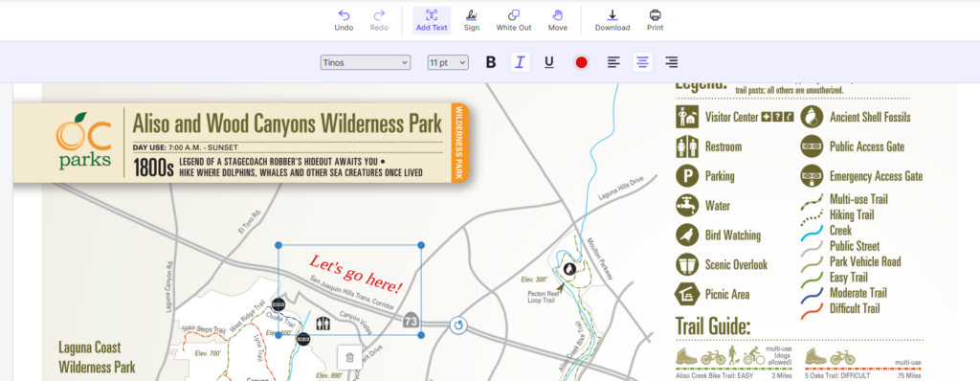Click the Creek legend entry
This screenshot has height=381, width=980.
pos(840,230)
